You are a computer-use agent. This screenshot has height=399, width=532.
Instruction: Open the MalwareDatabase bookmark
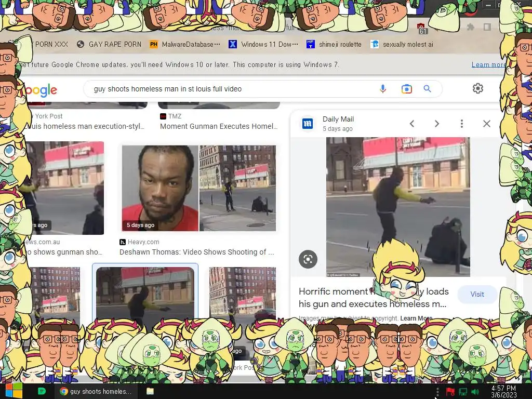[x=185, y=45]
